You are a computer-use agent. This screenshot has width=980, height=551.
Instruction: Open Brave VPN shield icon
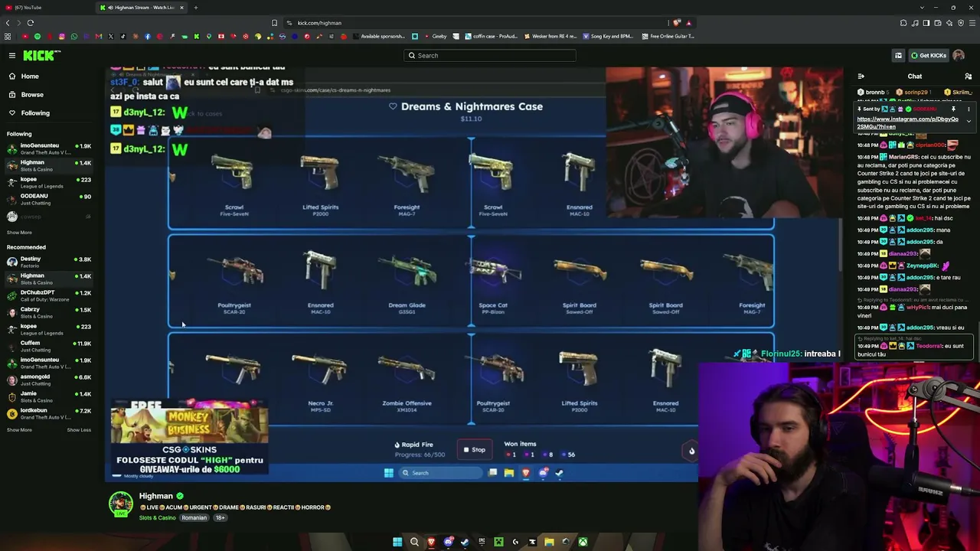(x=961, y=23)
